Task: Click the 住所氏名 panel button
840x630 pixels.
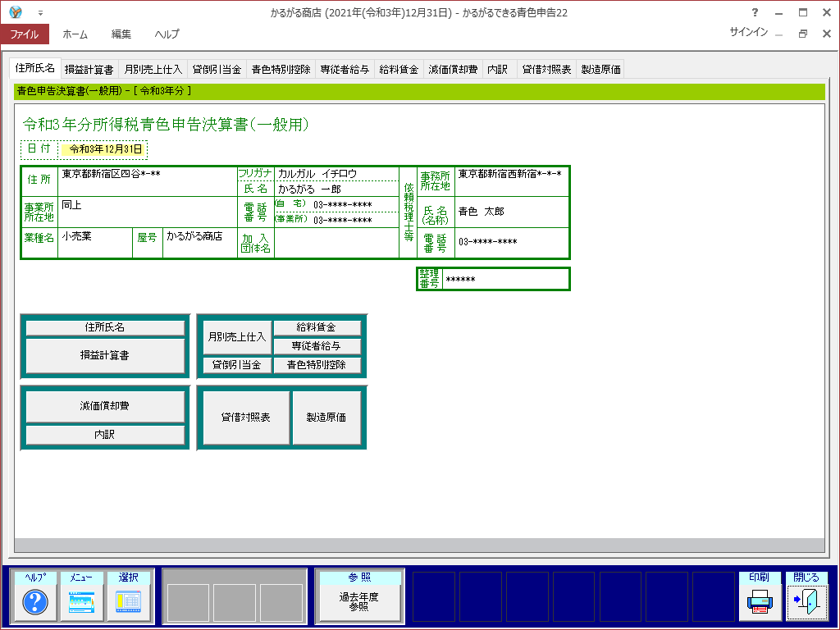Action: point(105,327)
